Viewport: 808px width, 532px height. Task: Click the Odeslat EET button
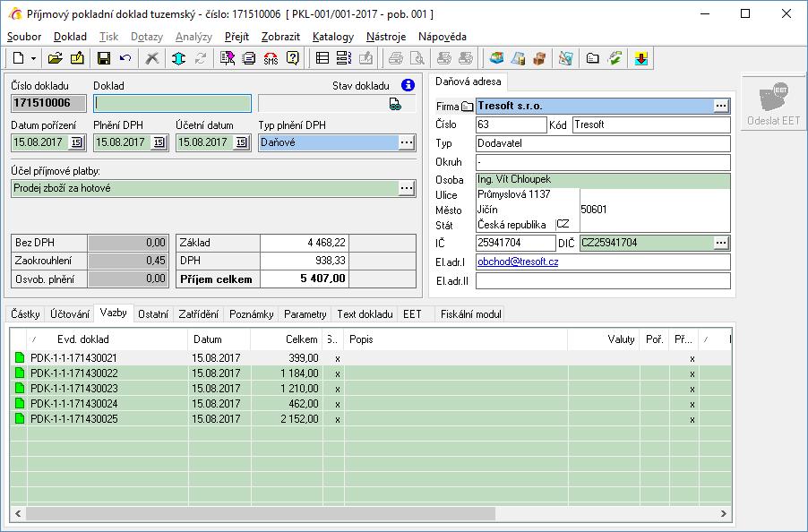click(773, 103)
